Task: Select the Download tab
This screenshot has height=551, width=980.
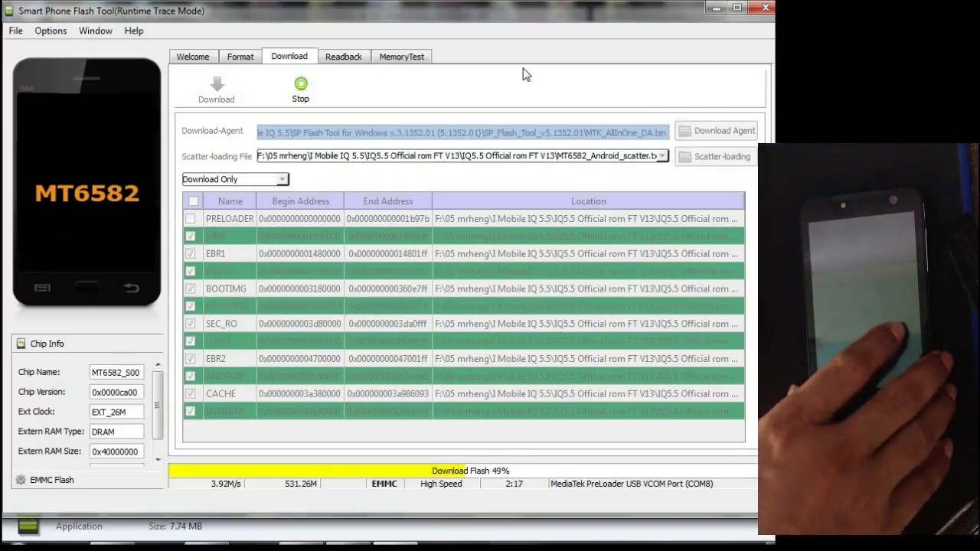Action: tap(289, 56)
